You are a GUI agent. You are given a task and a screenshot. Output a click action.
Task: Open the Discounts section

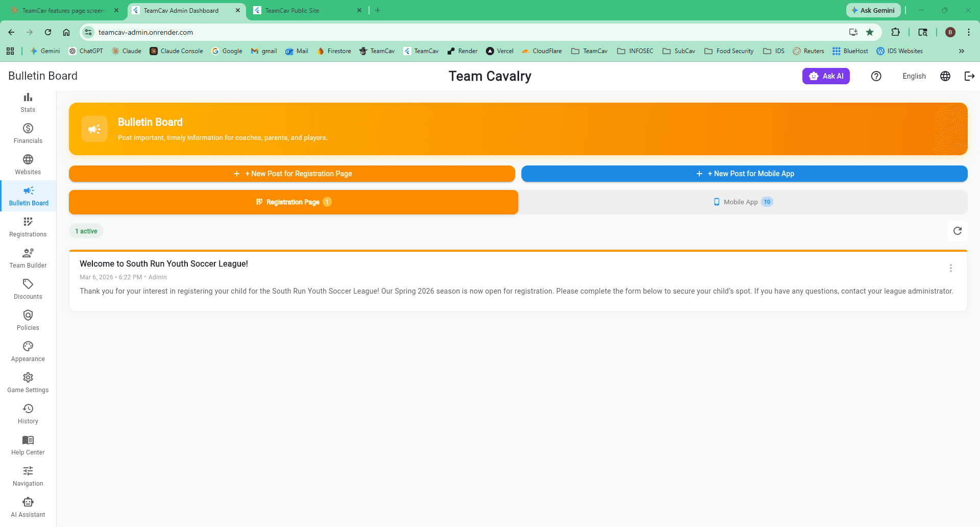(x=28, y=289)
